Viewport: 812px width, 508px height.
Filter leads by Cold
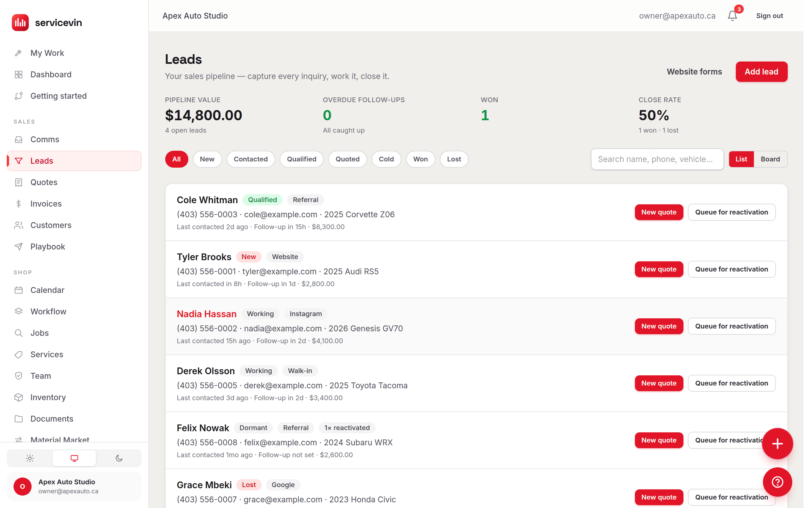[x=386, y=159]
